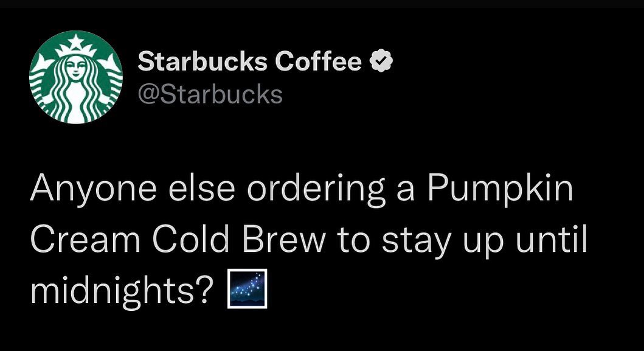Click the word "Cream" in the tweet

coord(85,240)
